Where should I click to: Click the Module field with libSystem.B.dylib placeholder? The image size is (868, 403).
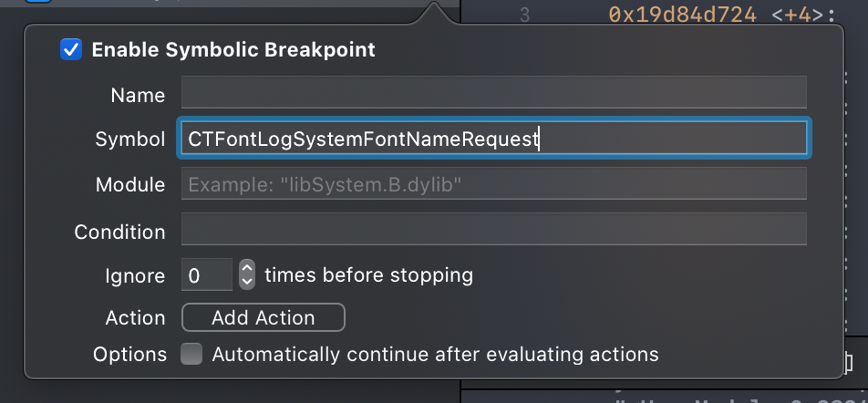click(x=493, y=184)
